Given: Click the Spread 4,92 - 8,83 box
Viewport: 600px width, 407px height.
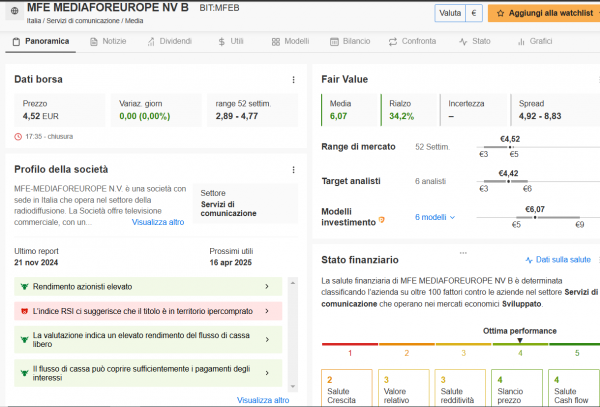Looking at the screenshot, I should (555, 110).
